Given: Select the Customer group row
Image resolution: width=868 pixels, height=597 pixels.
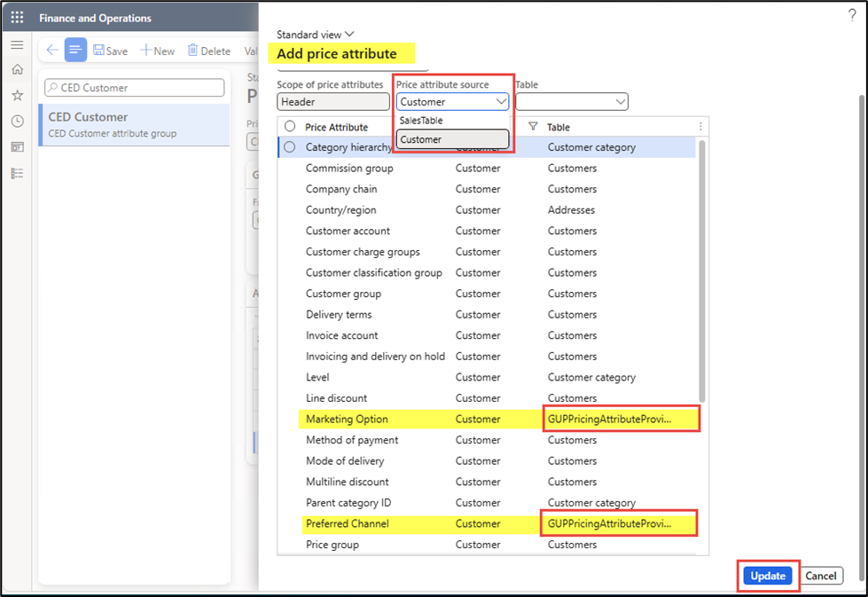Looking at the screenshot, I should pyautogui.click(x=487, y=295).
